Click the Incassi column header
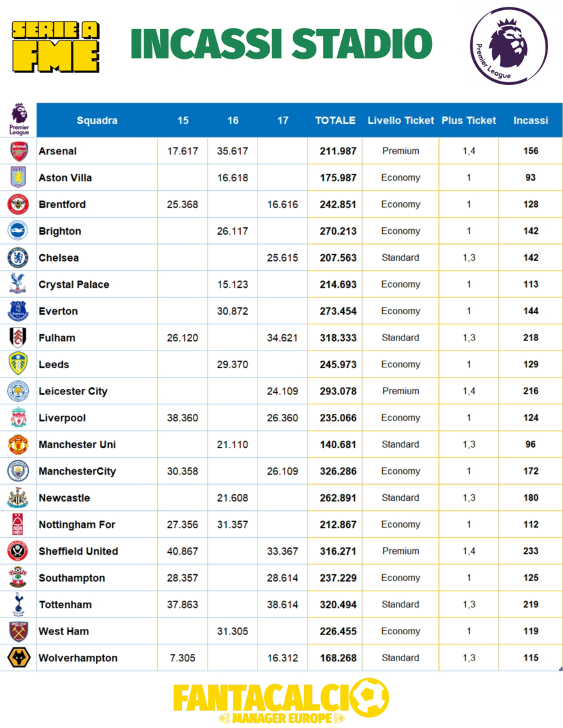Viewport: 563px width, 728px height. tap(531, 121)
